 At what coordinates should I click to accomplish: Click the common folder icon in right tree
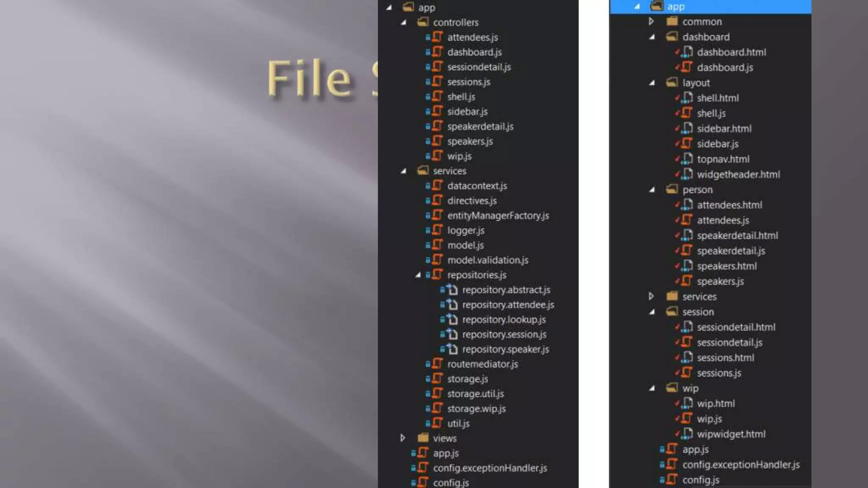click(x=672, y=22)
